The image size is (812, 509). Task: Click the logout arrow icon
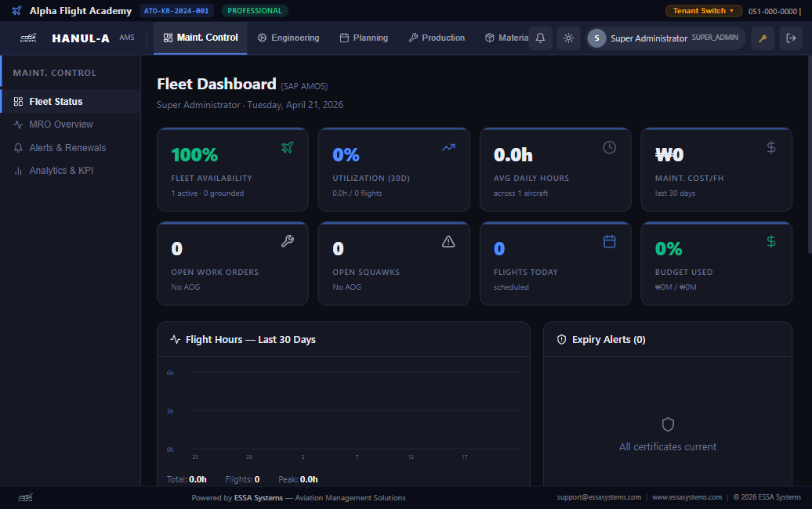tap(791, 38)
